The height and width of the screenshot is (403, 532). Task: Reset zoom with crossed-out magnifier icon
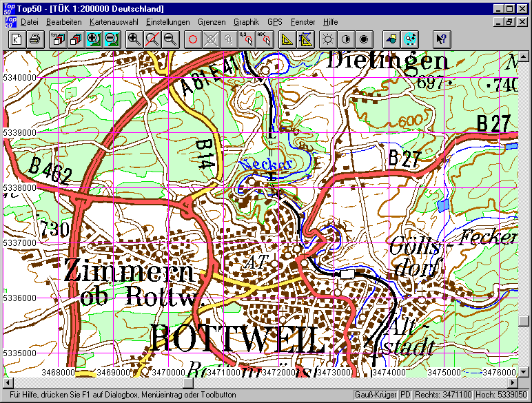[152, 39]
